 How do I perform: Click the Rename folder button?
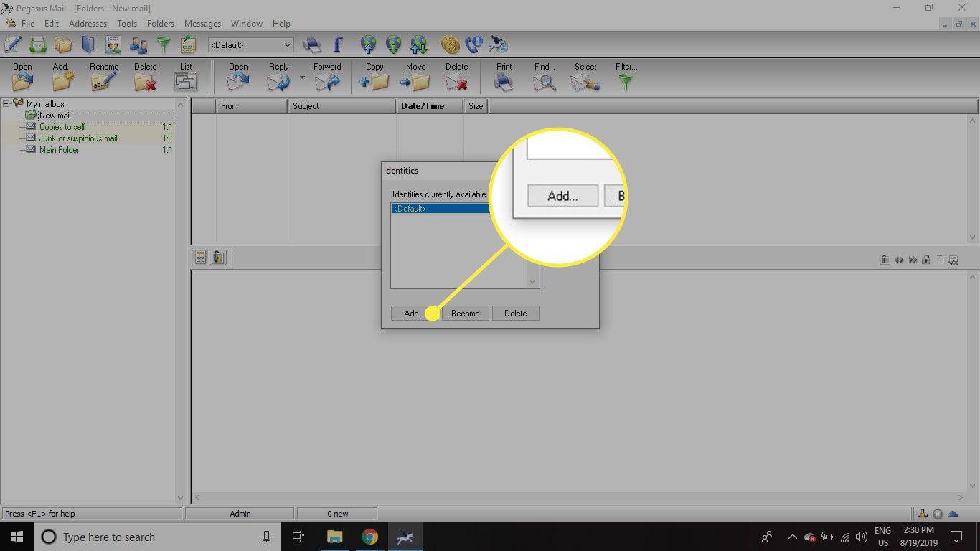click(x=104, y=76)
